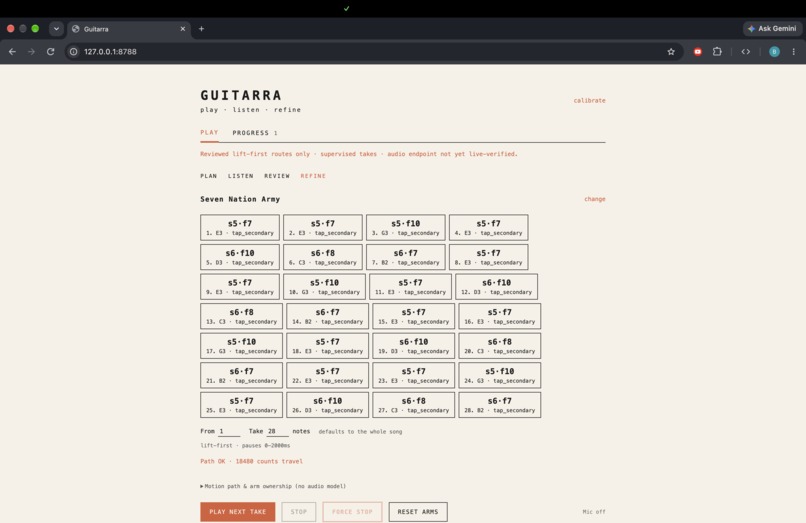Select the PLAN step

[209, 176]
